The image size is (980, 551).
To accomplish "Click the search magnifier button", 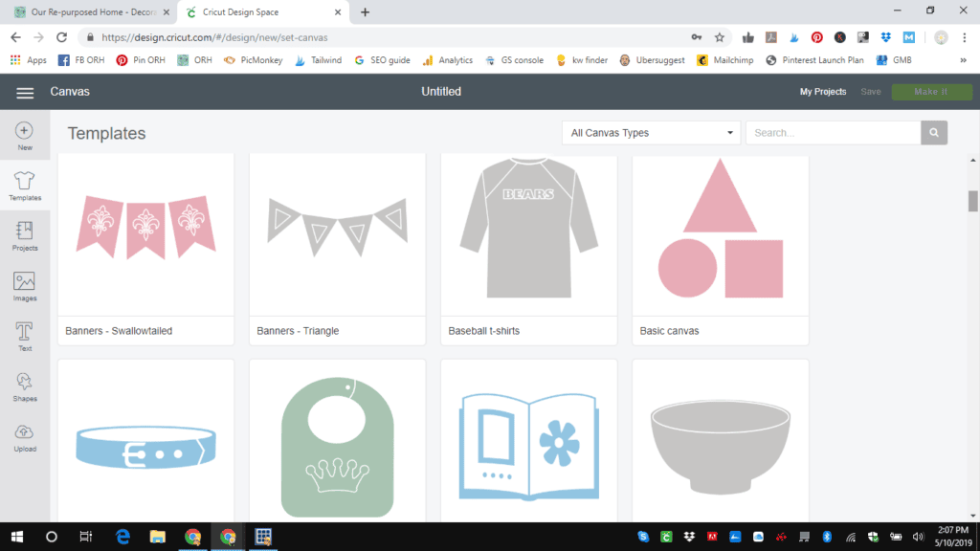I will pyautogui.click(x=934, y=133).
